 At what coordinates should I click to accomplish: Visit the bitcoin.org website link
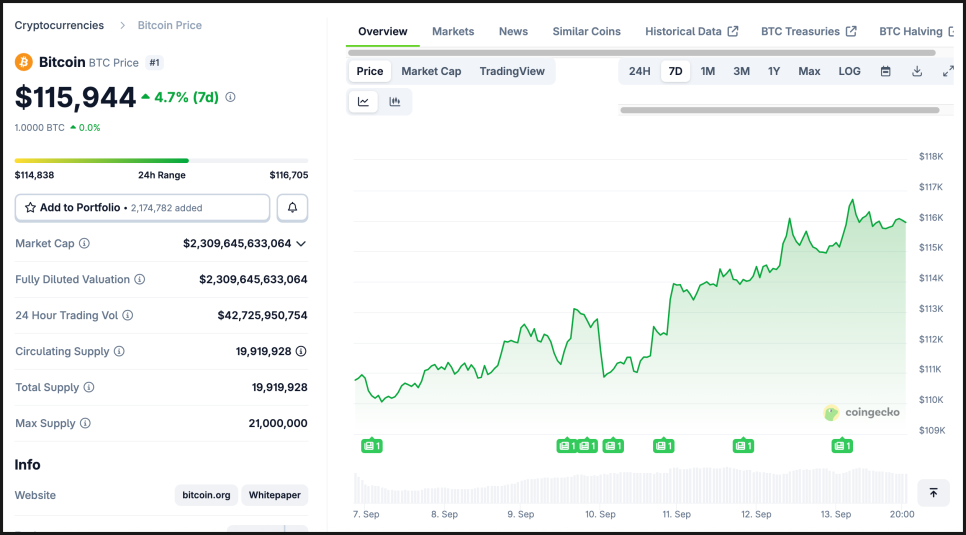pyautogui.click(x=206, y=495)
